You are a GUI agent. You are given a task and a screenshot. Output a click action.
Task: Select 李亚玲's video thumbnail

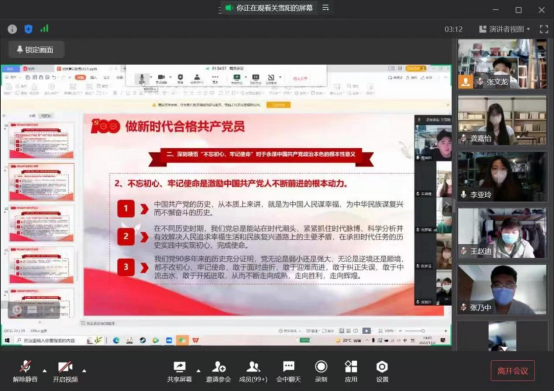(502, 177)
